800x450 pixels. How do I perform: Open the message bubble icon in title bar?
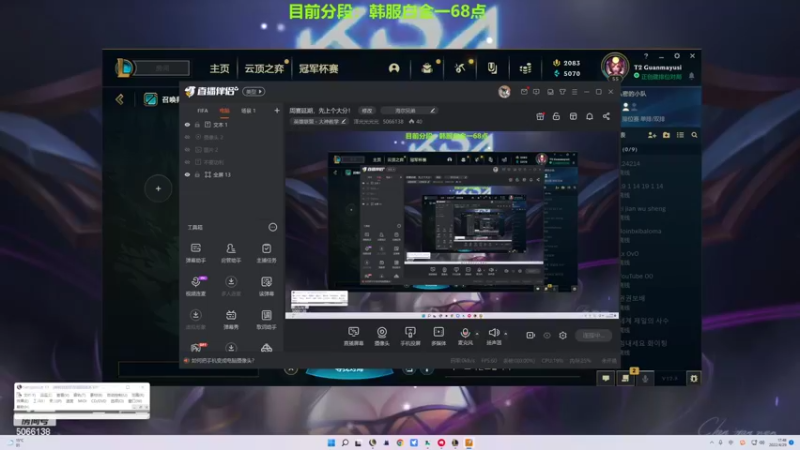[x=536, y=92]
